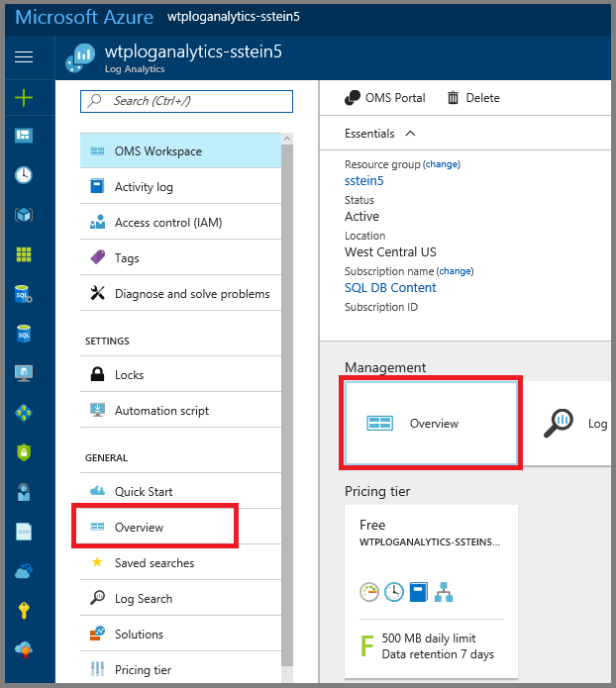Viewport: 616px width, 688px height.
Task: Click the blue book icon in pricing card
Action: click(418, 592)
